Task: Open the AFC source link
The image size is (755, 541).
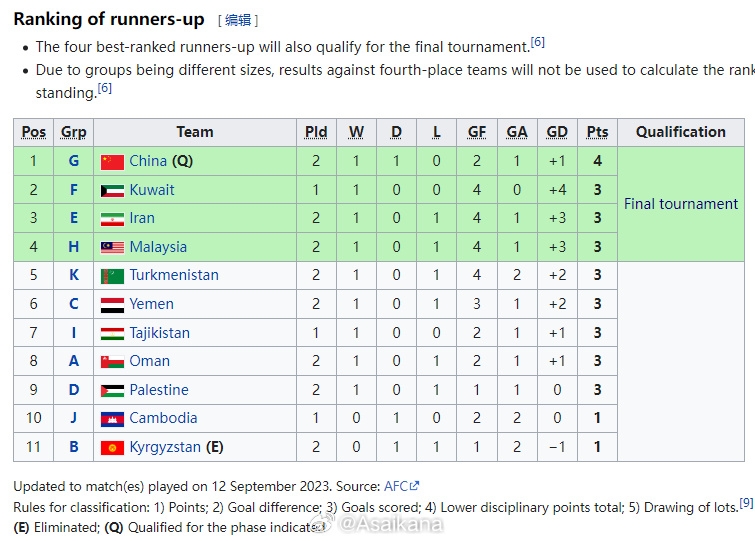Action: tap(396, 486)
